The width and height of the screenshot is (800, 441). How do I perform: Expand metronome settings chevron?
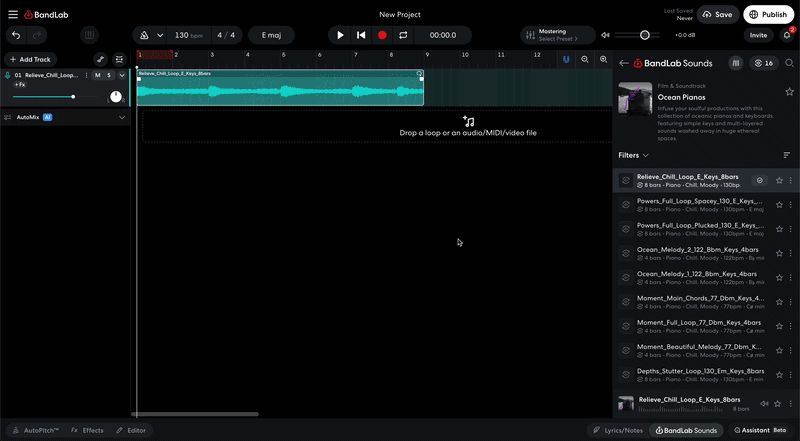click(160, 35)
